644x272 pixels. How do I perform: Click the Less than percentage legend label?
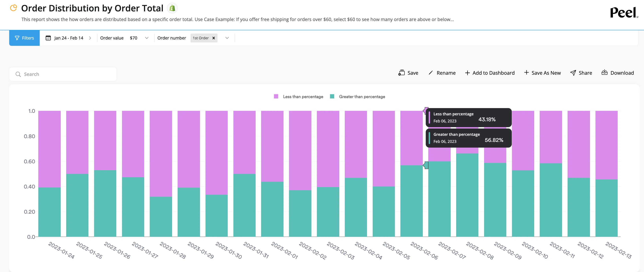pyautogui.click(x=303, y=97)
